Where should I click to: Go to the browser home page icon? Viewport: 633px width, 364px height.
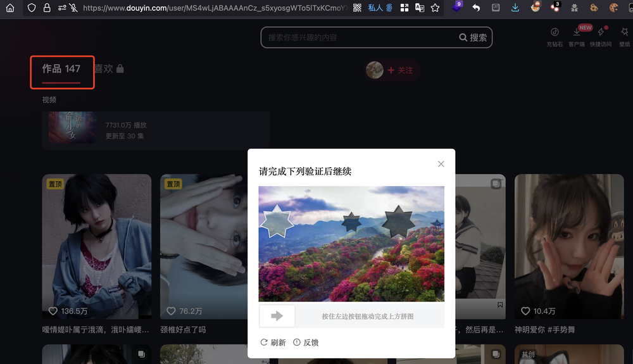pyautogui.click(x=9, y=8)
